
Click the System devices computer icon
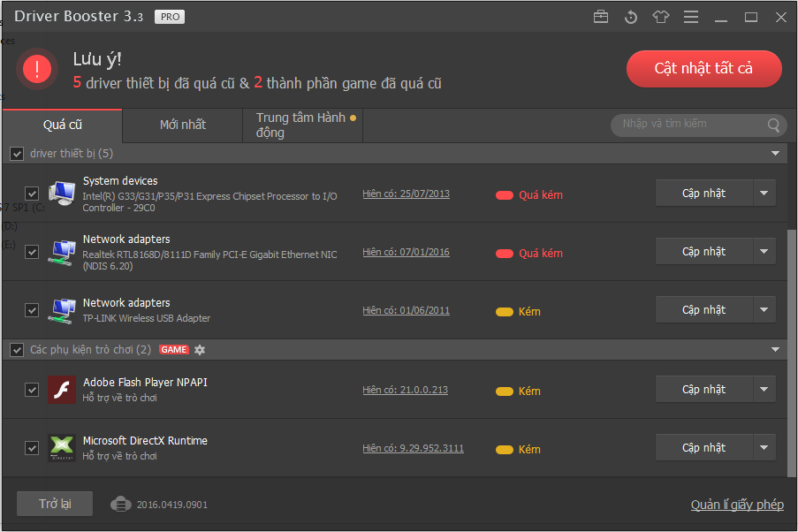click(x=62, y=194)
